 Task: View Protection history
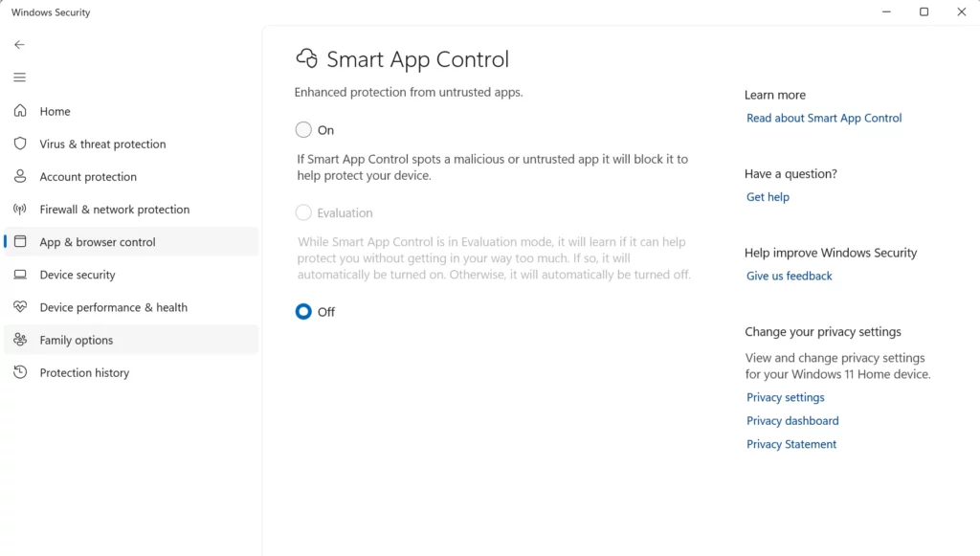point(131,372)
